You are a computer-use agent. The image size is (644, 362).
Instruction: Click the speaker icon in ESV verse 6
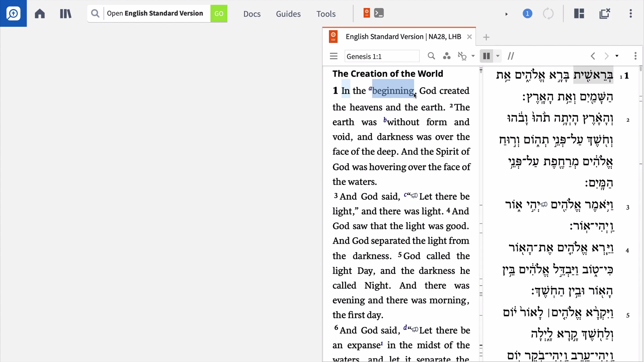pyautogui.click(x=415, y=329)
